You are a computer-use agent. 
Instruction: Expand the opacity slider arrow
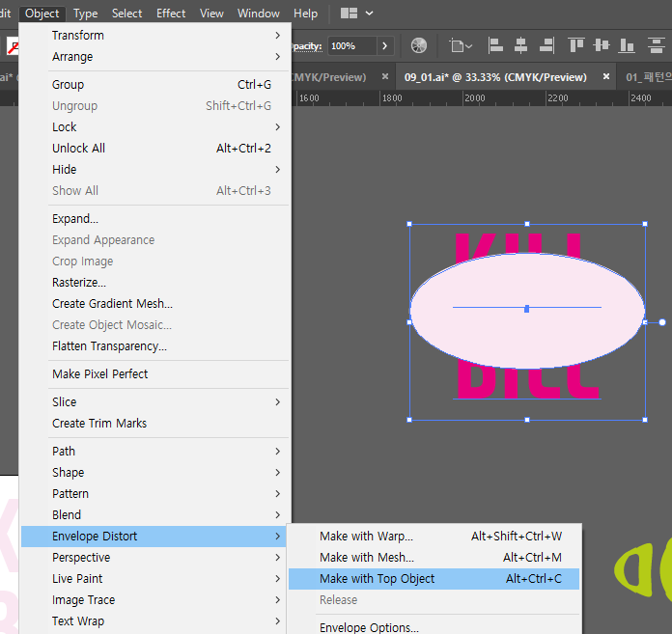(x=385, y=45)
